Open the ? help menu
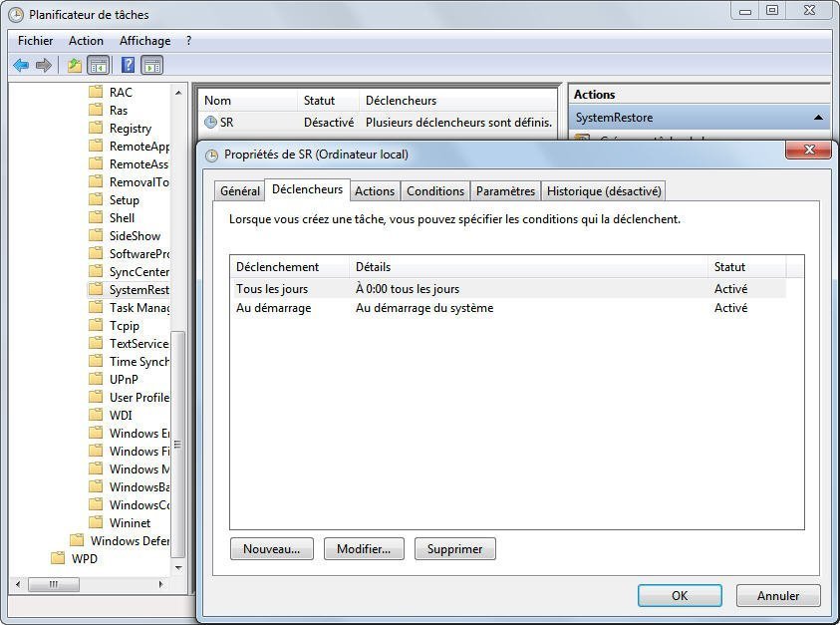This screenshot has height=625, width=840. point(188,41)
